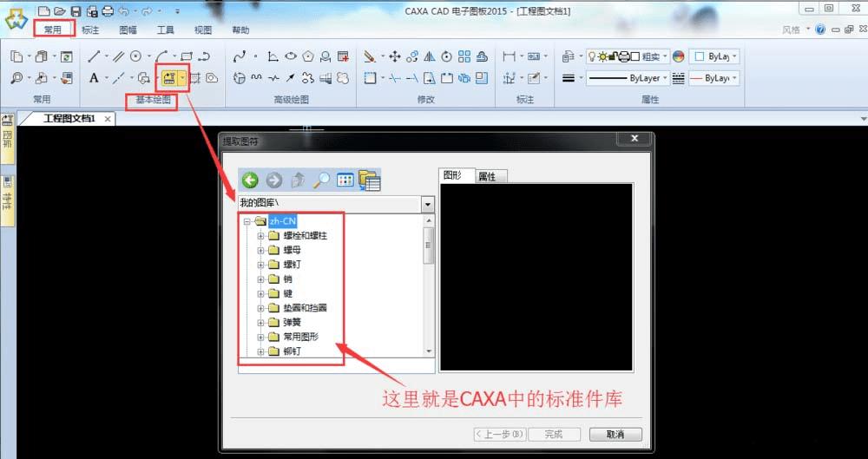Click the Array tool
Screen dimensions: 868x459
click(464, 56)
